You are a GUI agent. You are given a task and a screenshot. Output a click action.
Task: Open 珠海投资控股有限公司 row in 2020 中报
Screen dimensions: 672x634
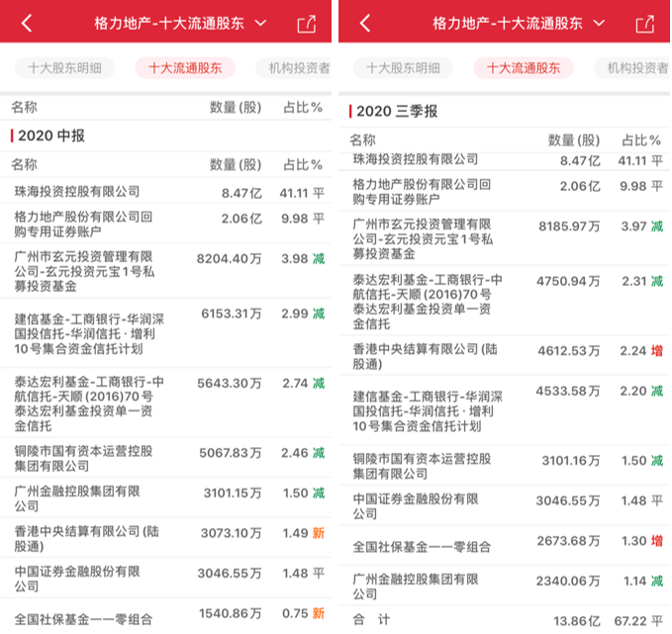click(x=165, y=191)
